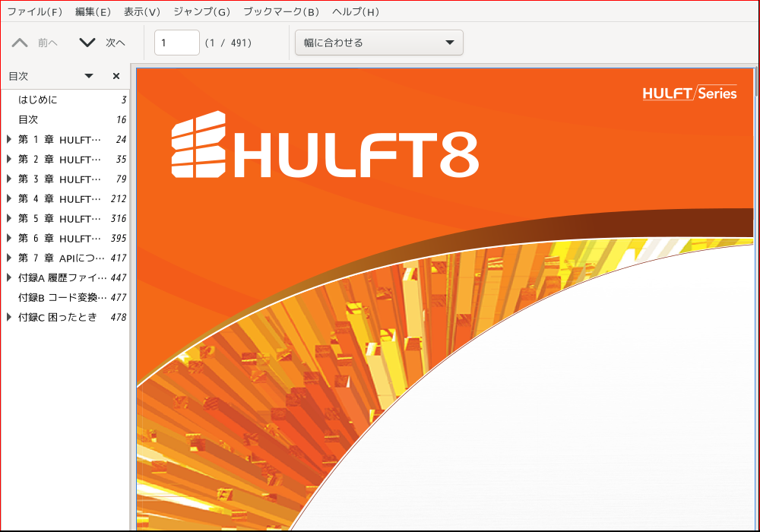The width and height of the screenshot is (760, 532).
Task: Open the 表示(V) menu
Action: pyautogui.click(x=141, y=11)
